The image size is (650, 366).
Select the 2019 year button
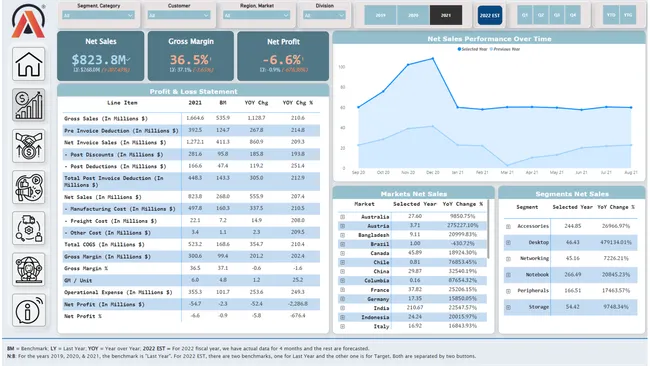point(380,15)
